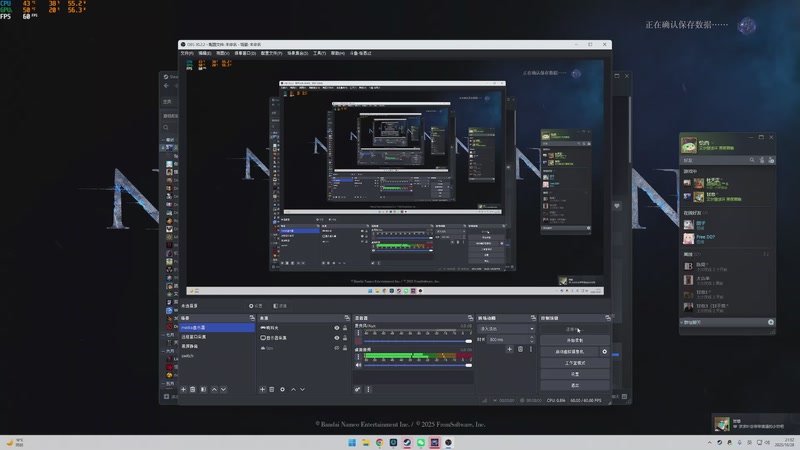Click Start Streaming button in Controls
The height and width of the screenshot is (450, 800).
click(x=574, y=329)
